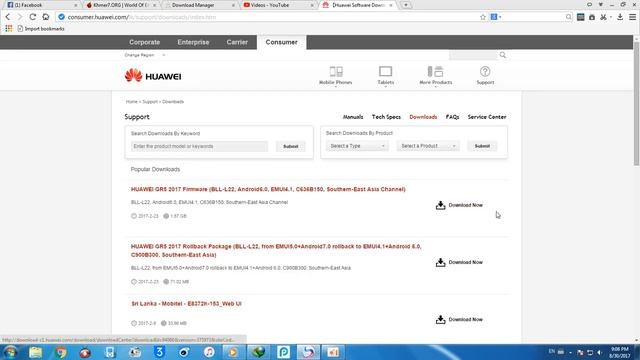Click the product model keyword input
The image size is (640, 360).
click(x=199, y=146)
